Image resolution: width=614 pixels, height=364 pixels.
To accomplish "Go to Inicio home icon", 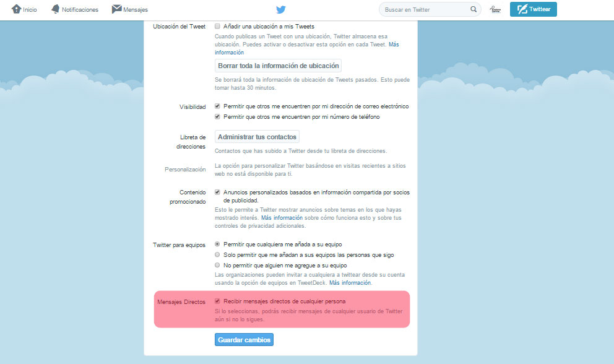I will (x=16, y=9).
